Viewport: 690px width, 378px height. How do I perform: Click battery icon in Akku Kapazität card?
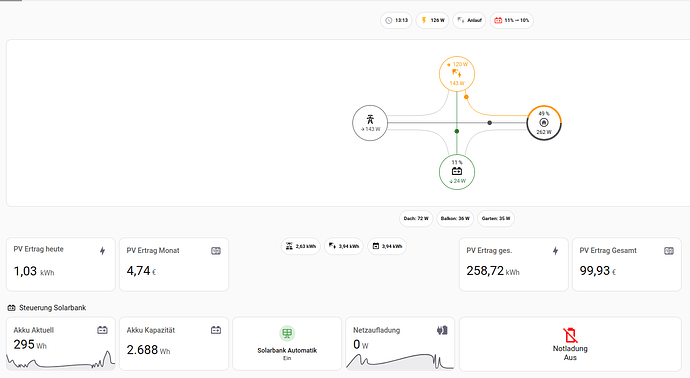(x=216, y=330)
